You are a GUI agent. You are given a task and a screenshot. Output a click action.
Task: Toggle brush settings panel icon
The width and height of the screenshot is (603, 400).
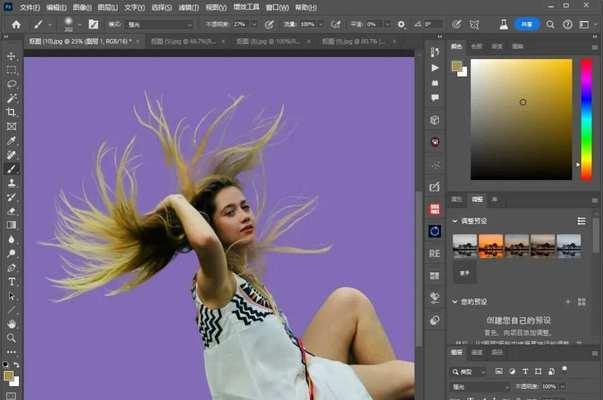[93, 25]
